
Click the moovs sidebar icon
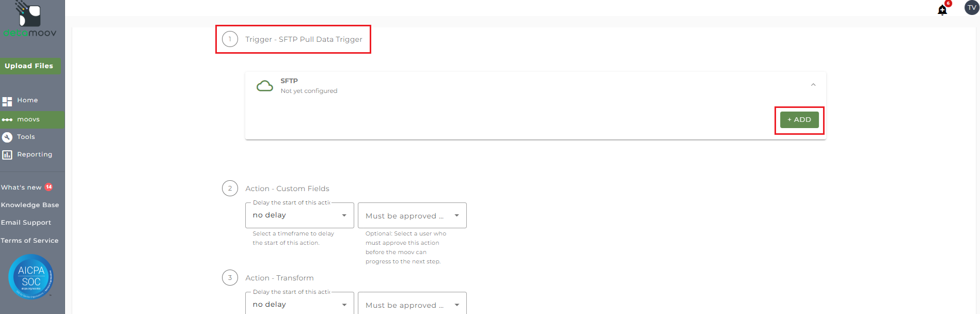(7, 120)
